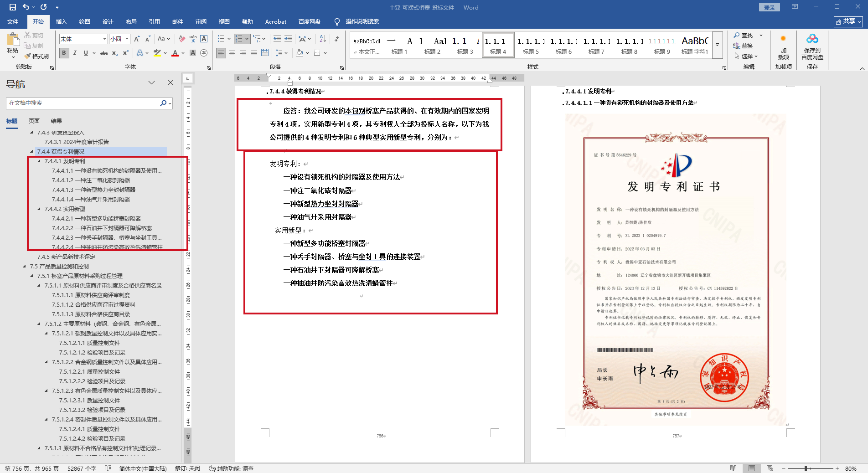
Task: Activate the Format Painter (格式刷)
Action: coord(36,56)
